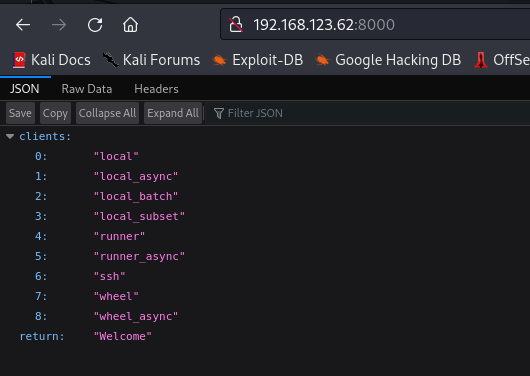Click the address bar showing 192.168.123.62:8000
Image resolution: width=530 pixels, height=376 pixels.
click(x=375, y=25)
